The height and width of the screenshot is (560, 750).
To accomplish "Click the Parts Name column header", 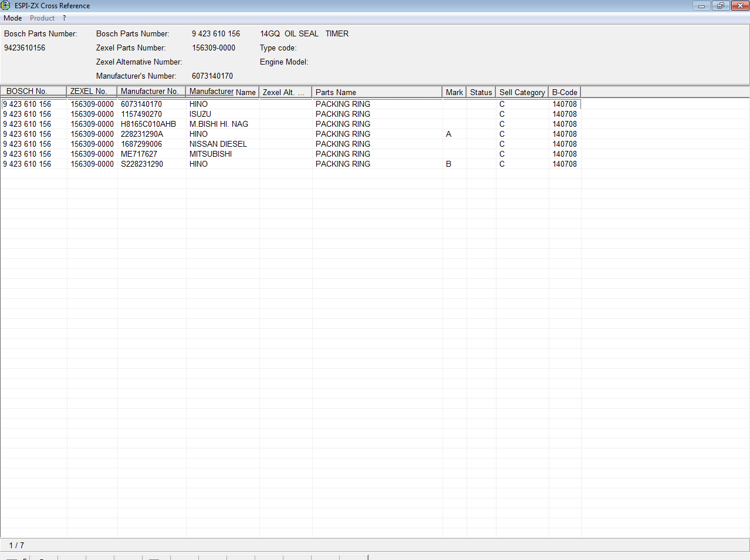I will coord(377,92).
